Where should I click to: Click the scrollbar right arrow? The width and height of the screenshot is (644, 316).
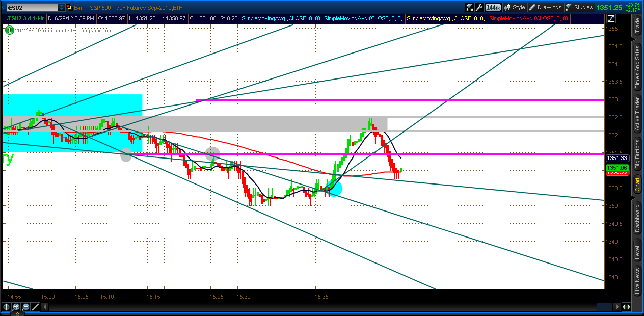point(618,307)
